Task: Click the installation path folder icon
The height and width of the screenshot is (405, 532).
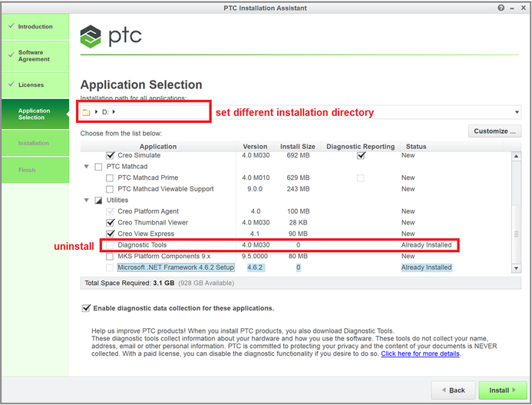Action: click(86, 112)
